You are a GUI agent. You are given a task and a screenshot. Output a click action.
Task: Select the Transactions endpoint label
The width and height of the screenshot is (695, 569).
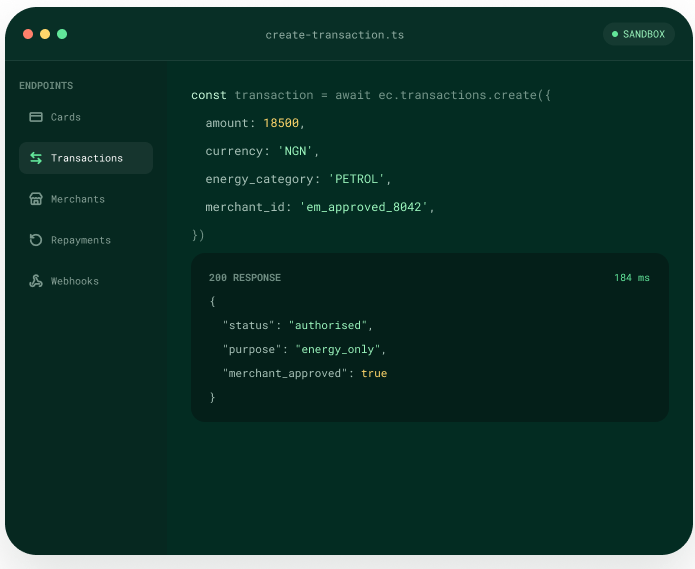pos(87,158)
